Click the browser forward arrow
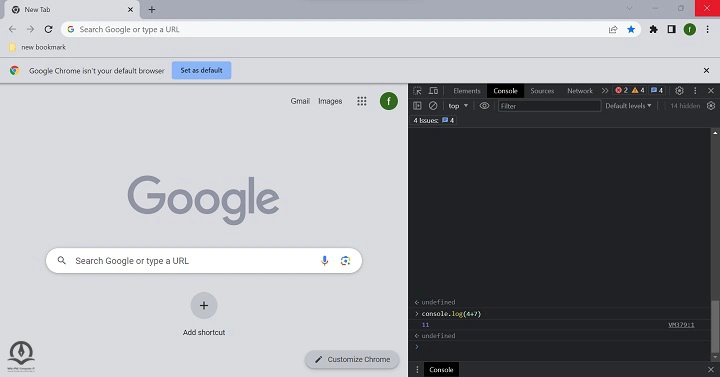Image resolution: width=720 pixels, height=377 pixels. (30, 29)
